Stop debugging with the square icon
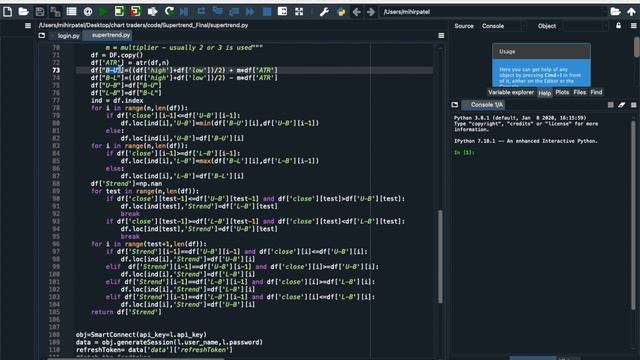 [267, 12]
